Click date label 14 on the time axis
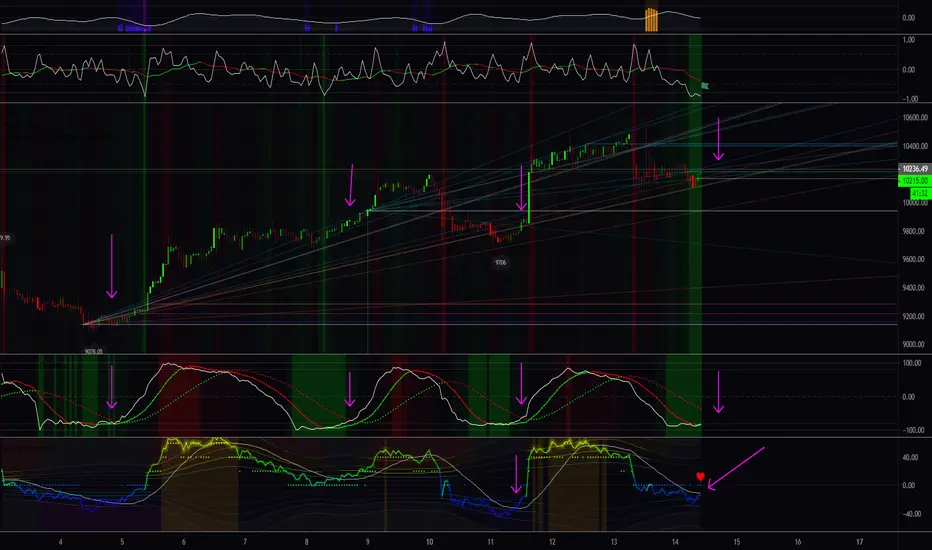The image size is (932, 550). (x=675, y=542)
